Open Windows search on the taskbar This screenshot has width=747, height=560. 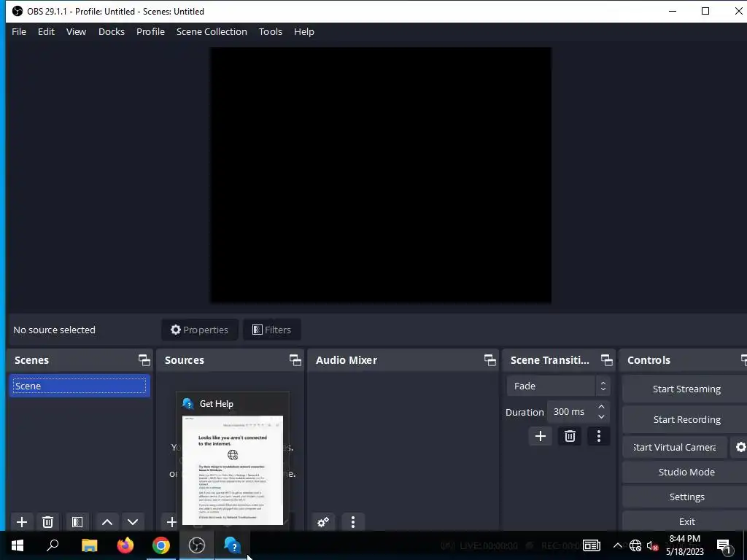[53, 545]
